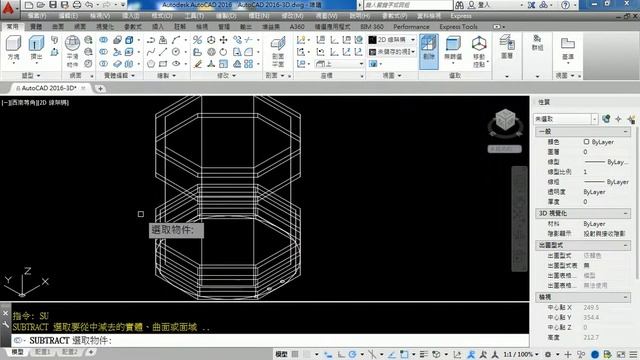The height and width of the screenshot is (360, 640).
Task: Toggle the Culling (剔除) button
Action: 429,51
